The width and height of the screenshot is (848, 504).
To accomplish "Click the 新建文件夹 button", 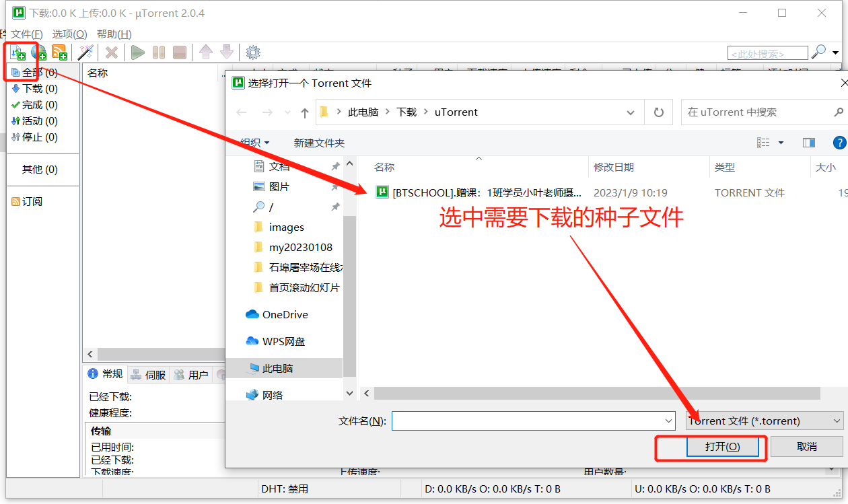I will pyautogui.click(x=319, y=143).
